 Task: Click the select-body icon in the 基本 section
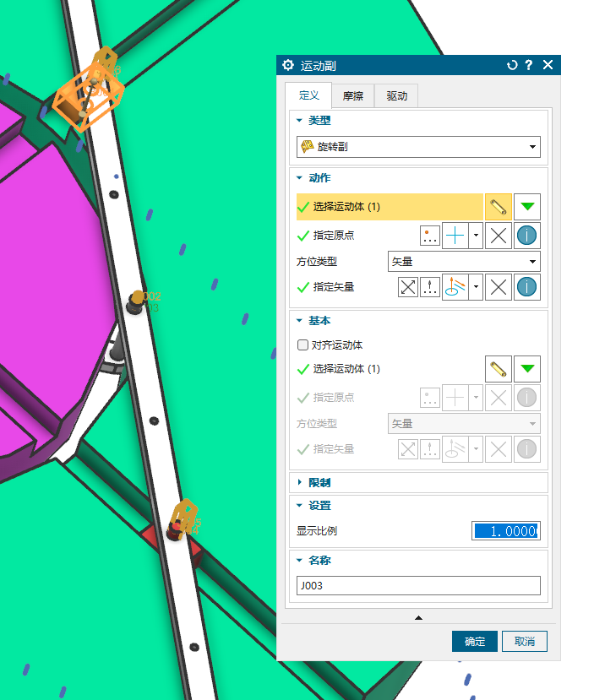coord(499,369)
